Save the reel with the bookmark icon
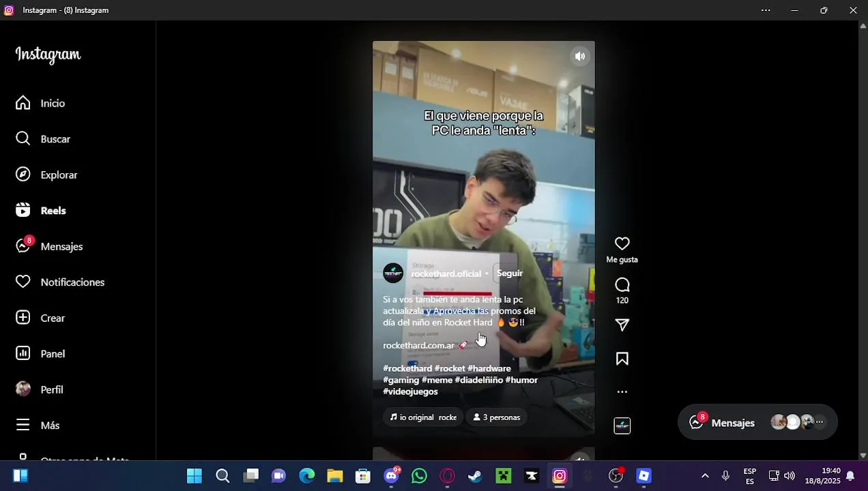This screenshot has height=491, width=868. tap(622, 359)
